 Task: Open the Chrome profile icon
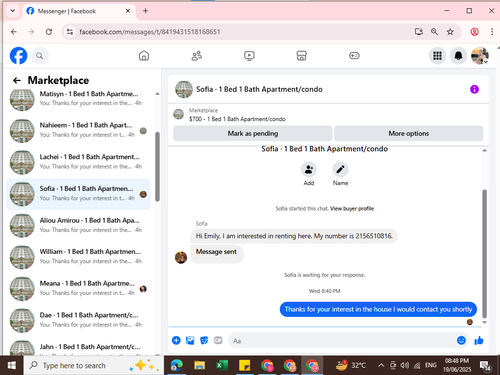[475, 32]
